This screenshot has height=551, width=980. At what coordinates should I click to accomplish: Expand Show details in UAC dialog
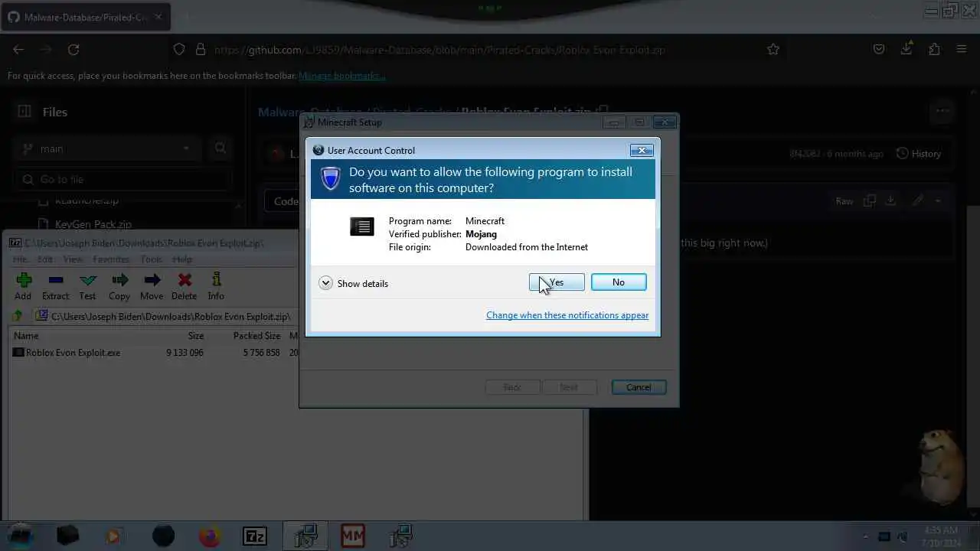point(354,283)
